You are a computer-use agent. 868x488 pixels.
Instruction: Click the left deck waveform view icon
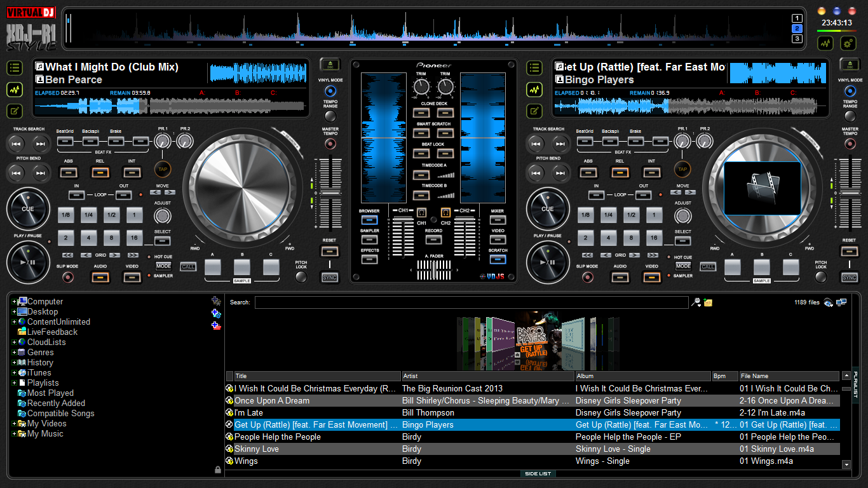15,90
